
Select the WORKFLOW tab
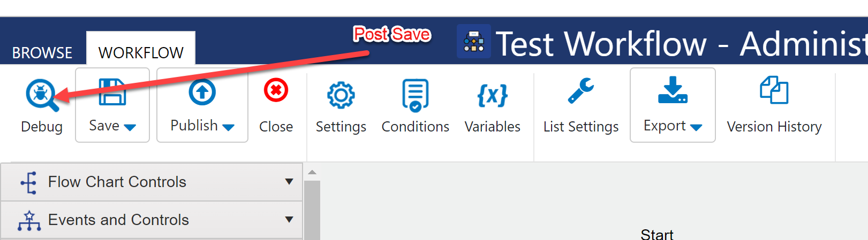pyautogui.click(x=141, y=53)
